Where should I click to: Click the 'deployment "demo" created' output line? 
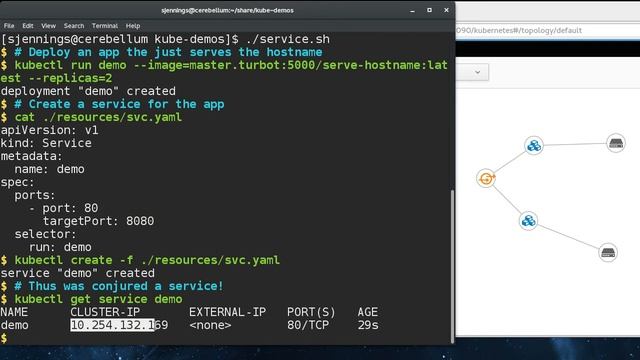pyautogui.click(x=88, y=91)
